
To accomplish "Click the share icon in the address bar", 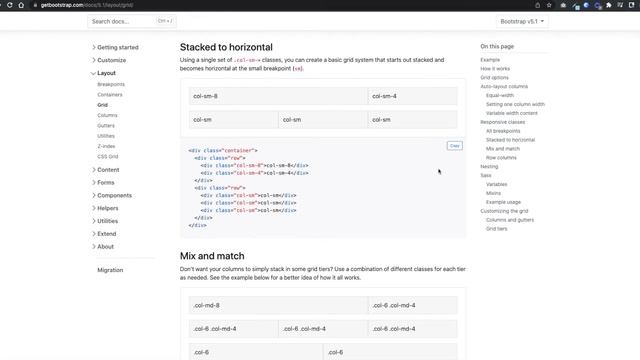I will pyautogui.click(x=538, y=5).
